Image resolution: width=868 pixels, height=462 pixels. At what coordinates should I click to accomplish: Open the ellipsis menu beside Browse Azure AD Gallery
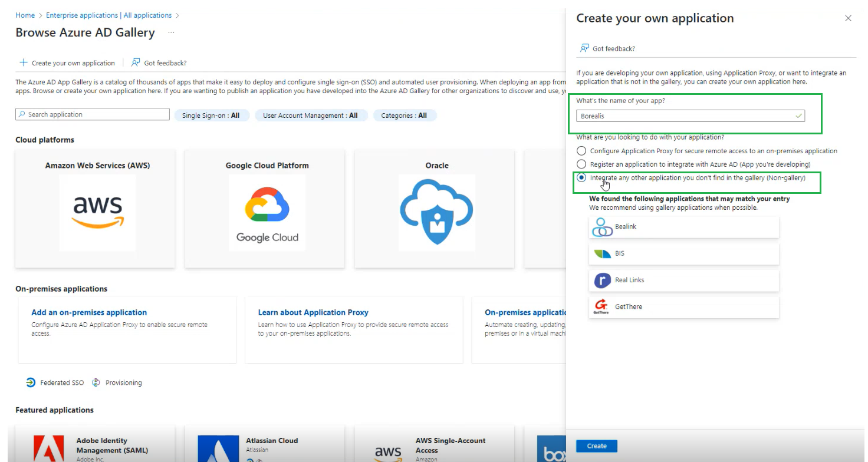coord(171,32)
